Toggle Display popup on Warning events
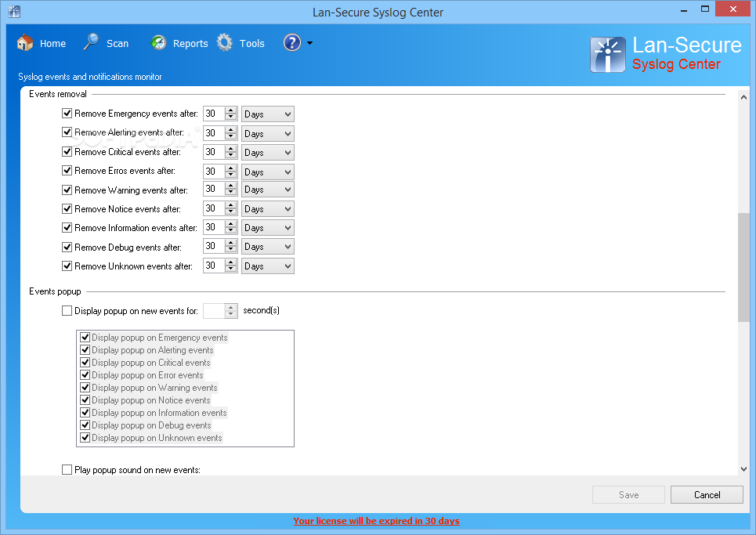 (85, 387)
